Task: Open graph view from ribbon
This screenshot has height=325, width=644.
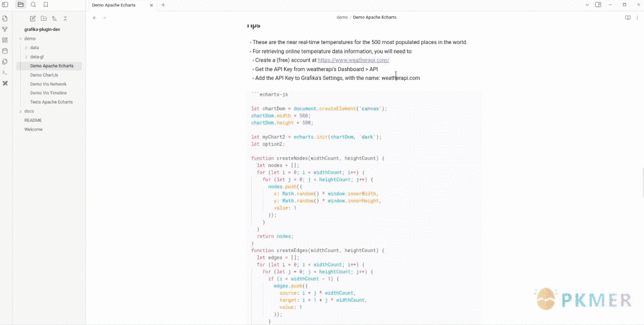Action: pos(5,29)
